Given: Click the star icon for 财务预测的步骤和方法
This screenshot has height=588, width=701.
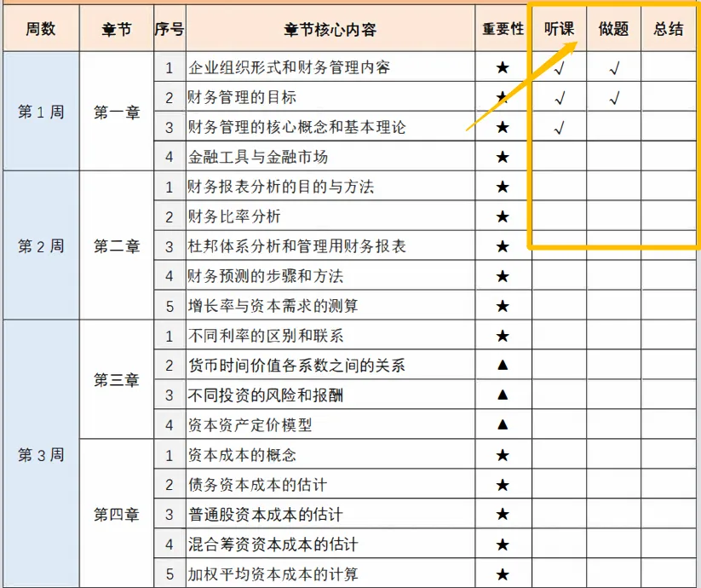Looking at the screenshot, I should pos(503,276).
